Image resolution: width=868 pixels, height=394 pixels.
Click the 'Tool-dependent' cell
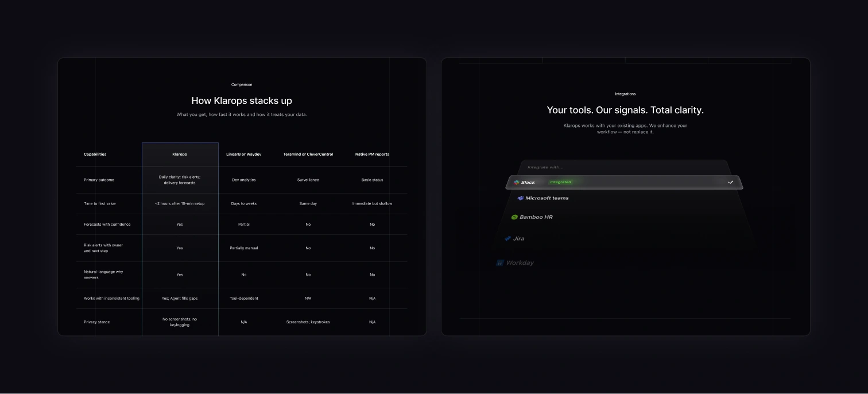pos(244,298)
